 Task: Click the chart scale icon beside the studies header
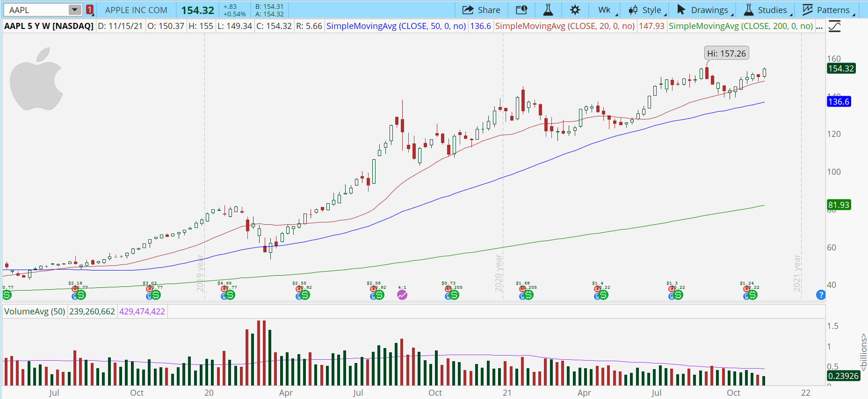pyautogui.click(x=835, y=26)
